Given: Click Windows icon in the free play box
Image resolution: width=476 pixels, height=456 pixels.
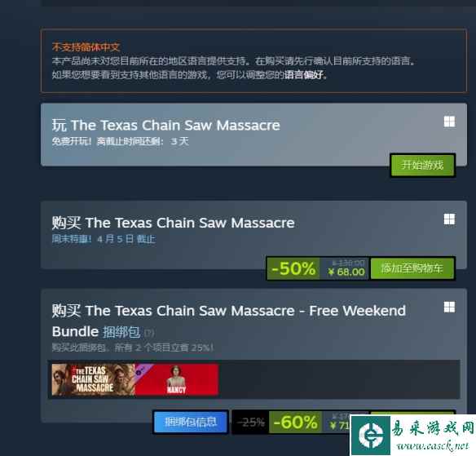Looking at the screenshot, I should 449,122.
